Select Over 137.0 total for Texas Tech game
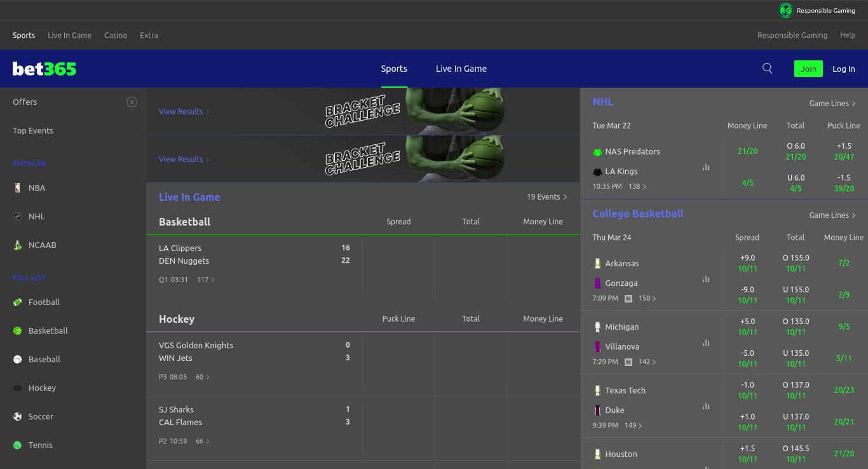The image size is (868, 469). coord(796,390)
